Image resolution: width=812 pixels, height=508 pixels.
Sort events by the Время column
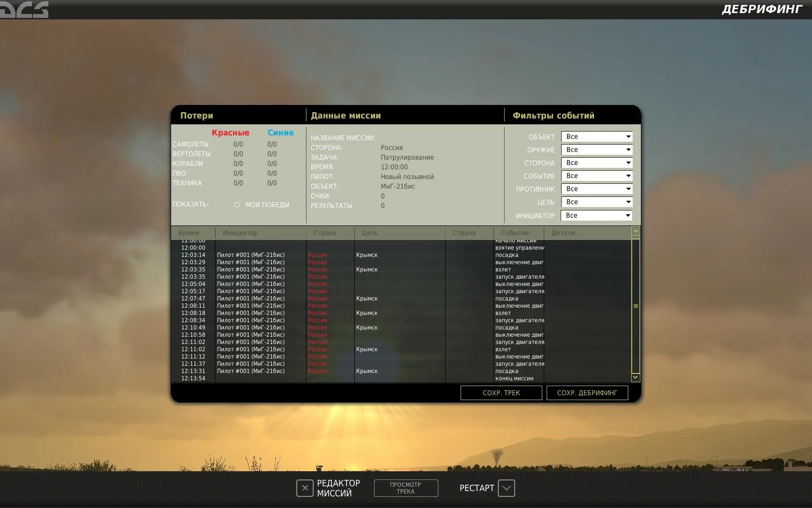[193, 233]
